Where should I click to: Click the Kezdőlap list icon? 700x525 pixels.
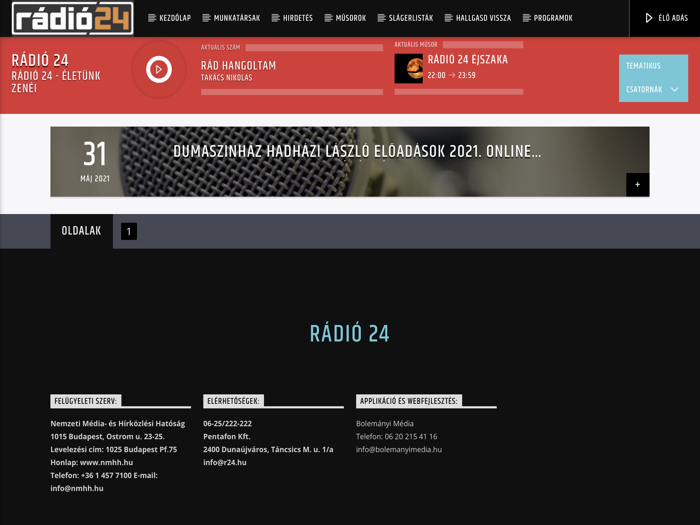152,18
